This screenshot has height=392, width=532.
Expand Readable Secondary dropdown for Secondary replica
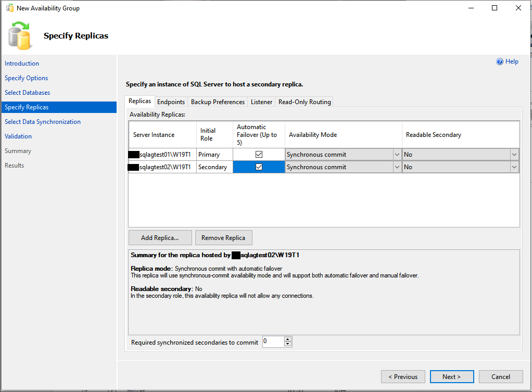(x=514, y=167)
